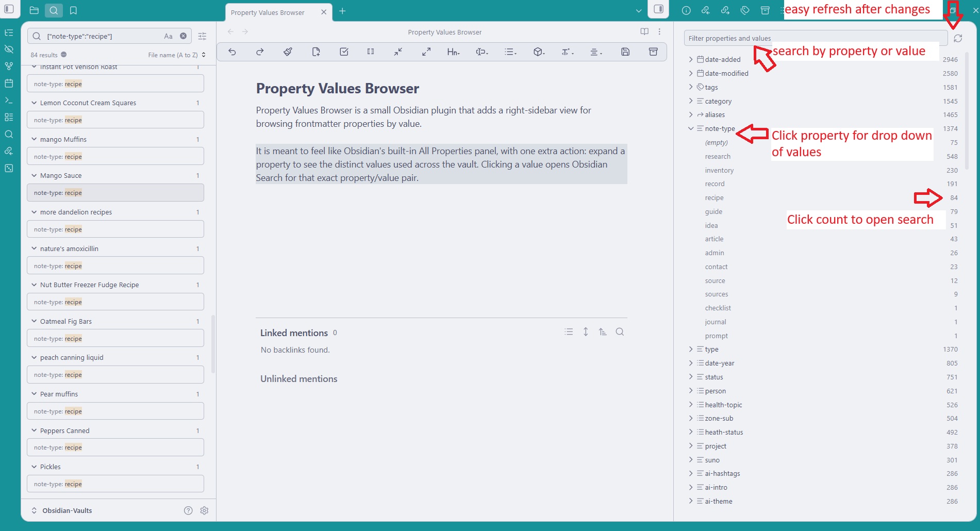This screenshot has height=531, width=980.
Task: Click the list-layout icon in left ribbon
Action: 9,118
